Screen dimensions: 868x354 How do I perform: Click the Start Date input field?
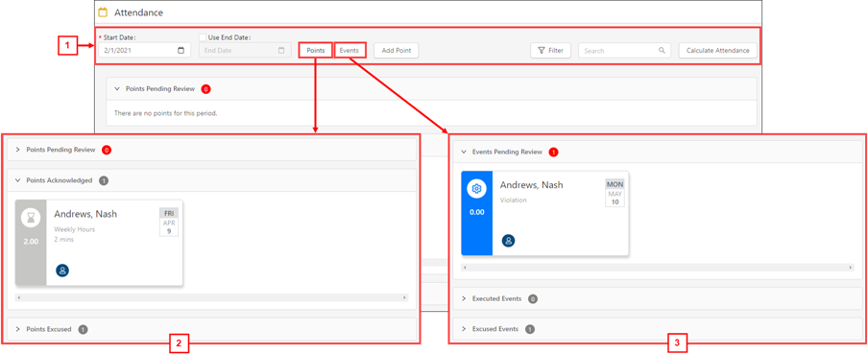pos(144,50)
